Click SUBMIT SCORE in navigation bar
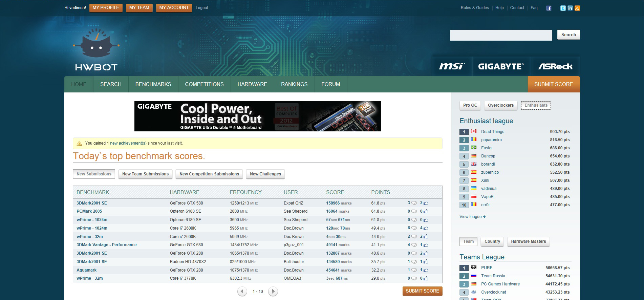The image size is (644, 300). pos(554,84)
